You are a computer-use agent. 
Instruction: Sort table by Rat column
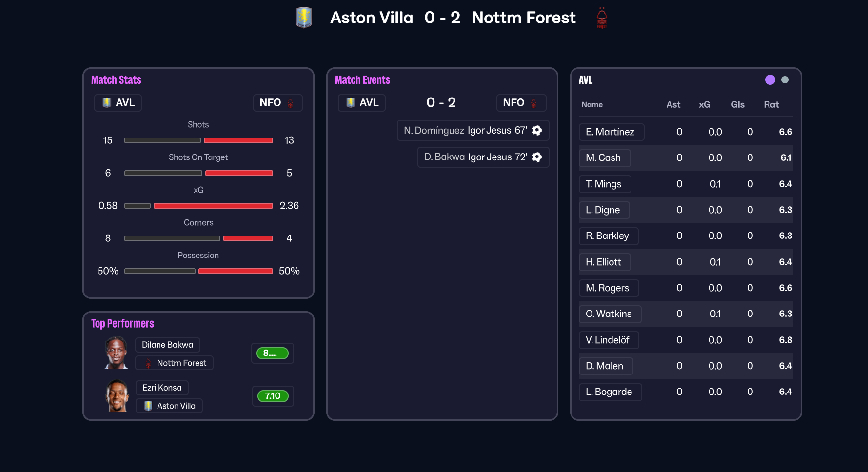click(x=771, y=105)
